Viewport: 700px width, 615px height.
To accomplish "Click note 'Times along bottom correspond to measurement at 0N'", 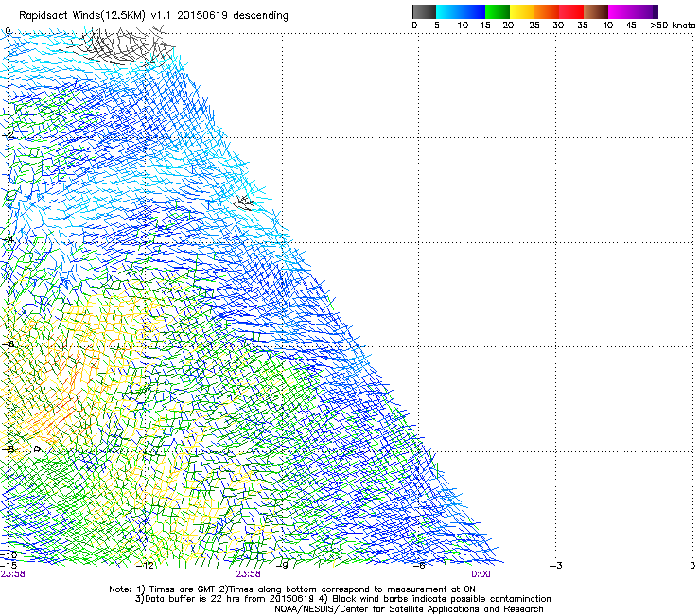I will tap(352, 589).
